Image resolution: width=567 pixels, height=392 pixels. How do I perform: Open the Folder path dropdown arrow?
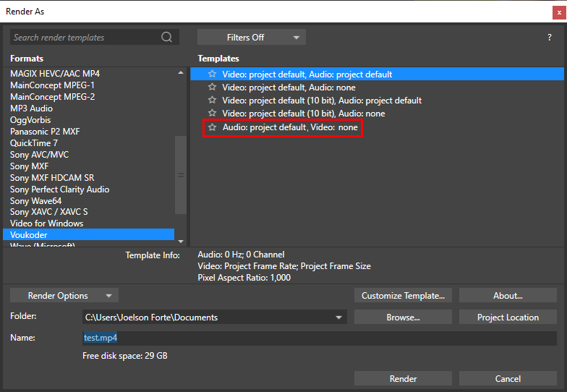point(338,318)
